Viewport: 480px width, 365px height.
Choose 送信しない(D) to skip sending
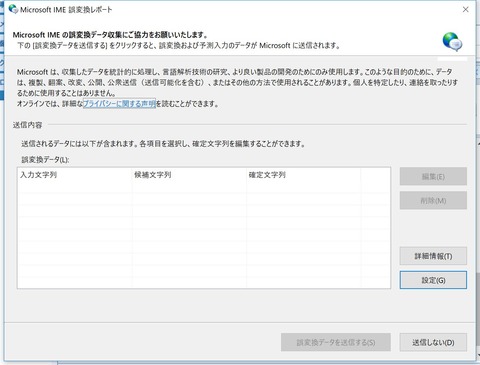[x=433, y=342]
